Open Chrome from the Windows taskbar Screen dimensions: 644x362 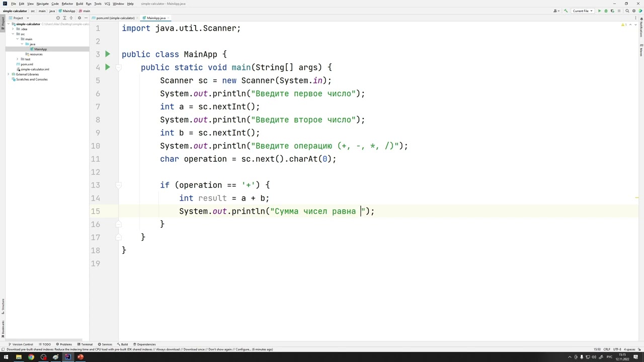31,357
